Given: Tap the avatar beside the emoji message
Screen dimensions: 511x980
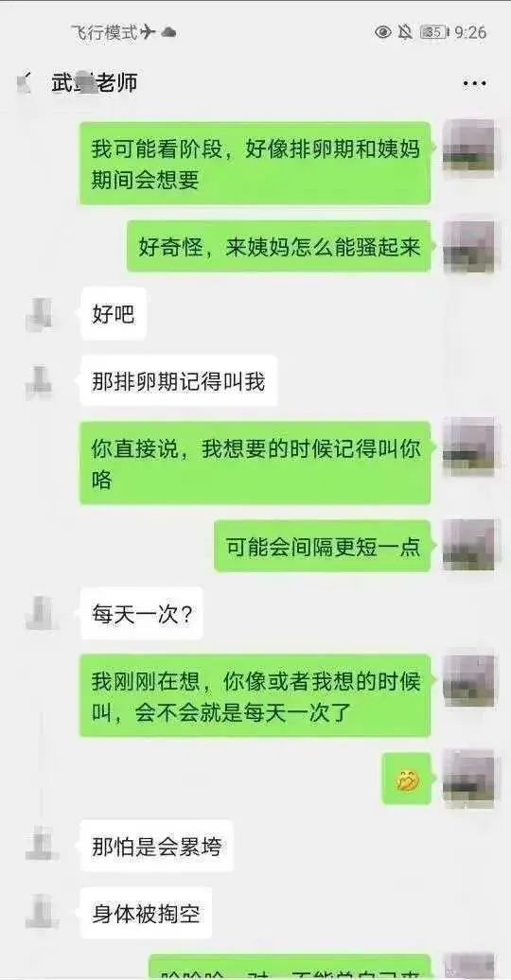Looking at the screenshot, I should (x=469, y=779).
